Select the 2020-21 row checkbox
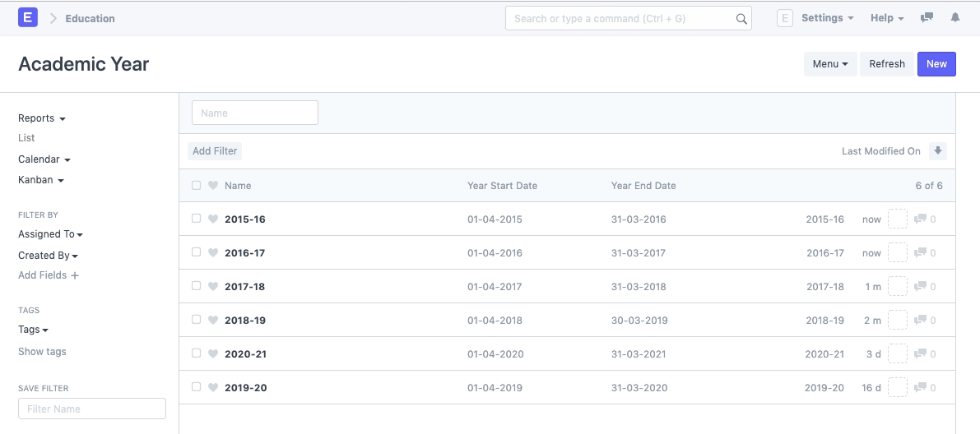The height and width of the screenshot is (434, 980). [x=196, y=353]
